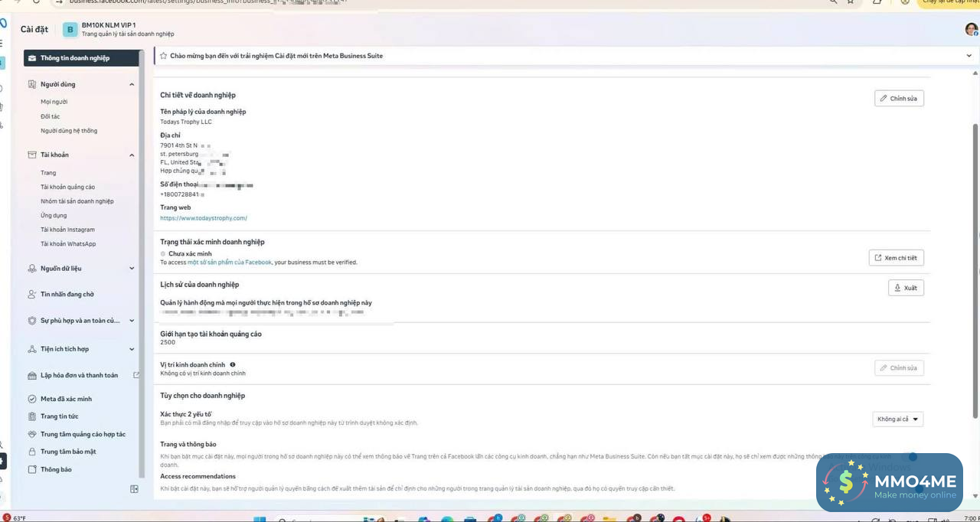Open the 'một số sản phẩm của Facebook' link
Image resolution: width=980 pixels, height=522 pixels.
coord(230,263)
